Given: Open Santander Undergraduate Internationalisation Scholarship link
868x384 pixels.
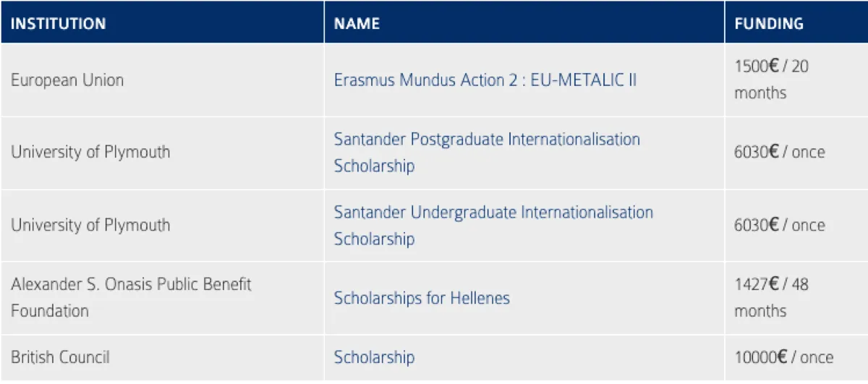Looking at the screenshot, I should (493, 225).
